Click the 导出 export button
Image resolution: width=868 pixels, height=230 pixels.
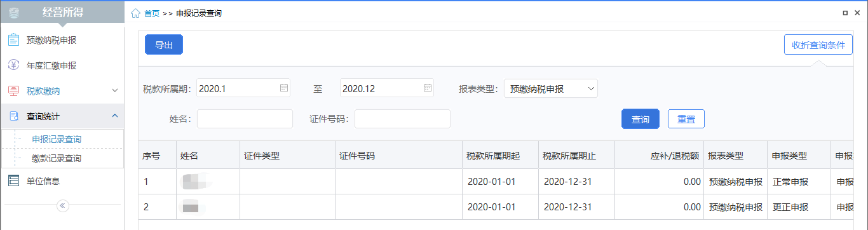[x=164, y=44]
